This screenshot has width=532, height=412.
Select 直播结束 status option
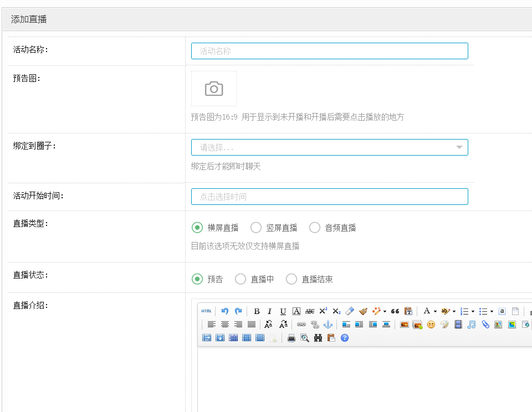[291, 279]
